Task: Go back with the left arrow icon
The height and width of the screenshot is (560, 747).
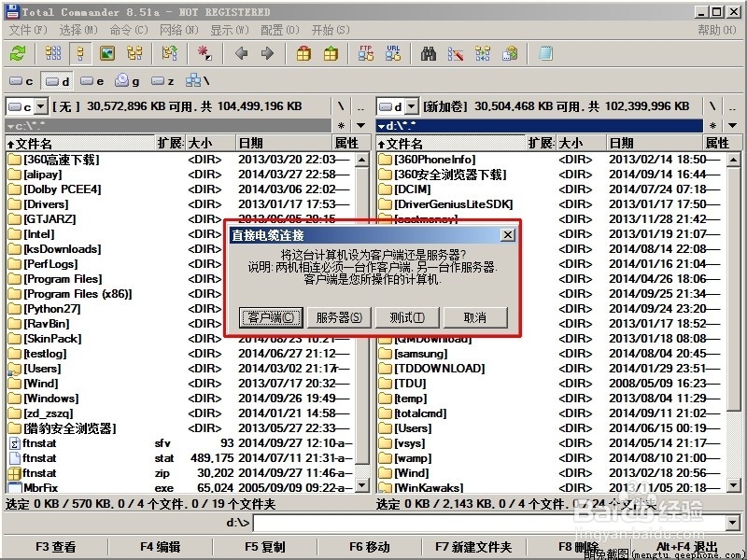Action: [x=242, y=53]
